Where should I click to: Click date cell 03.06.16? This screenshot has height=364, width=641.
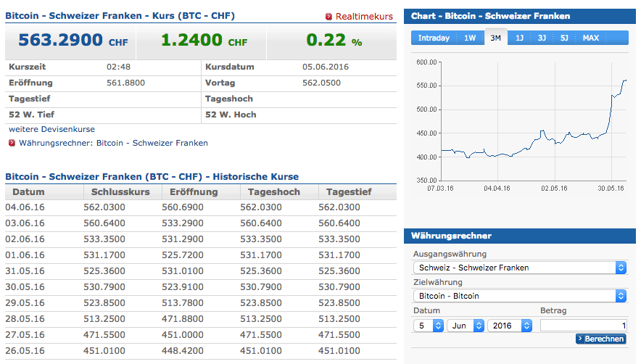(25, 223)
